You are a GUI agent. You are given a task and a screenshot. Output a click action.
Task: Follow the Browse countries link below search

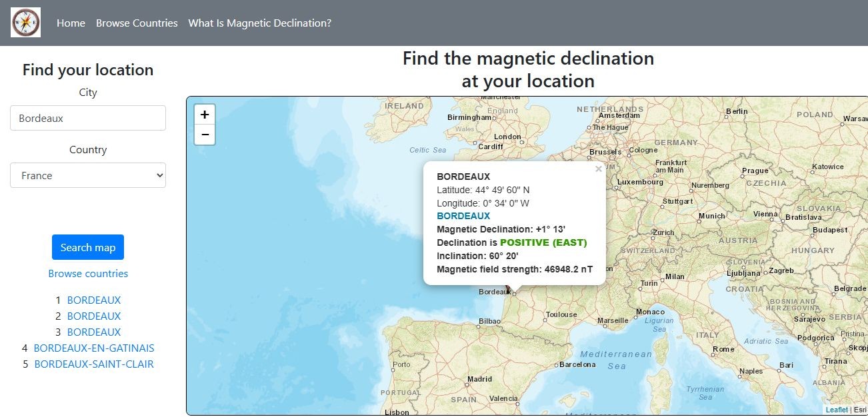coord(88,274)
